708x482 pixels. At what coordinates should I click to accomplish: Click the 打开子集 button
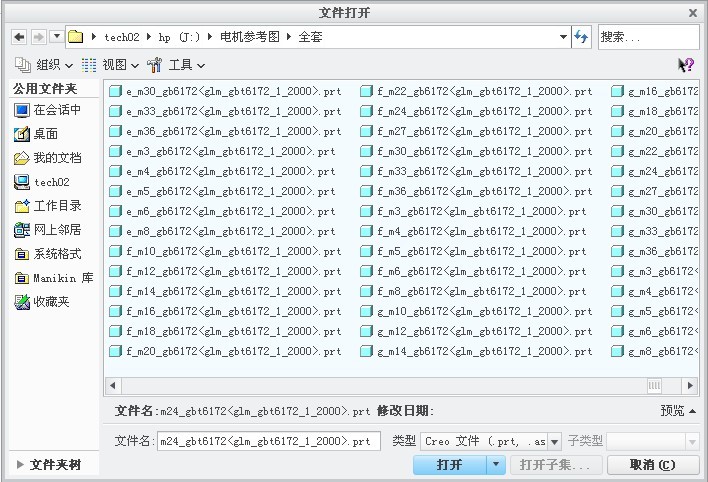[556, 464]
